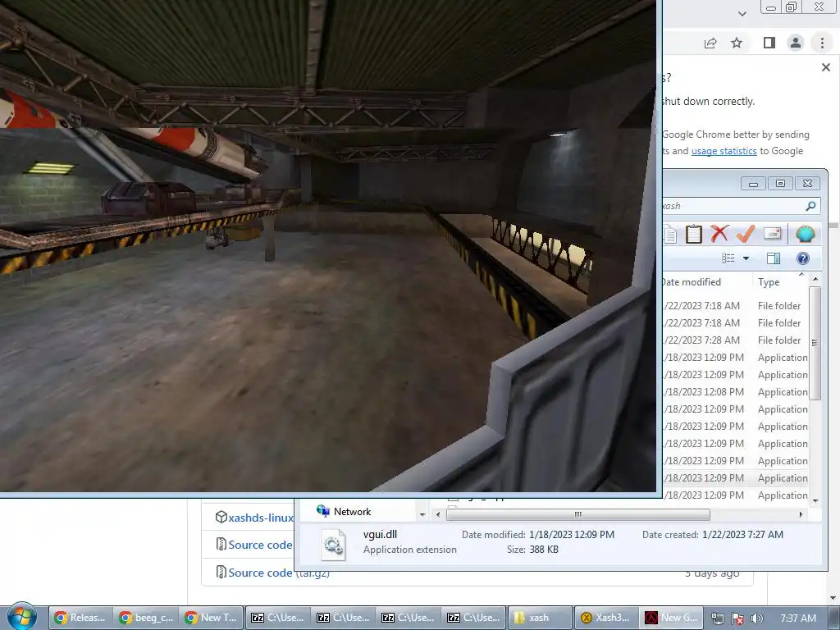Dismiss the Chrome restore bubble with X
The image size is (840, 630).
coord(825,67)
